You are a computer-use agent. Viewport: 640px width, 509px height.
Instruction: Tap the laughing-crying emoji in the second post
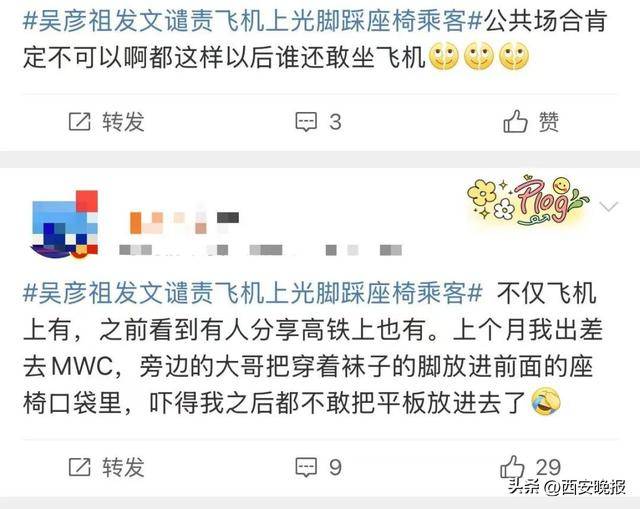coord(546,402)
